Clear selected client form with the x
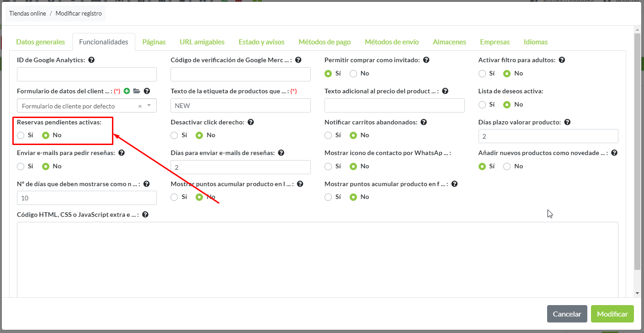644x333 pixels. pyautogui.click(x=141, y=105)
